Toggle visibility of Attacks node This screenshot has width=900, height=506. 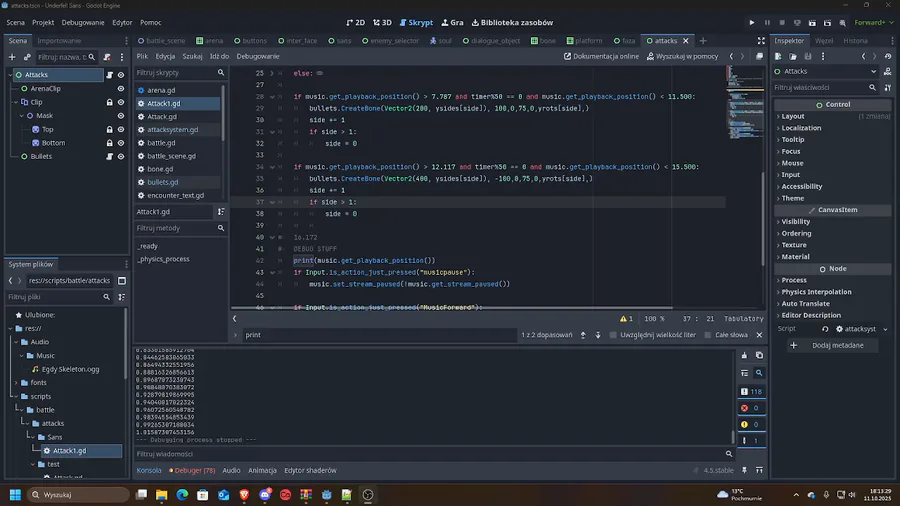tap(121, 75)
